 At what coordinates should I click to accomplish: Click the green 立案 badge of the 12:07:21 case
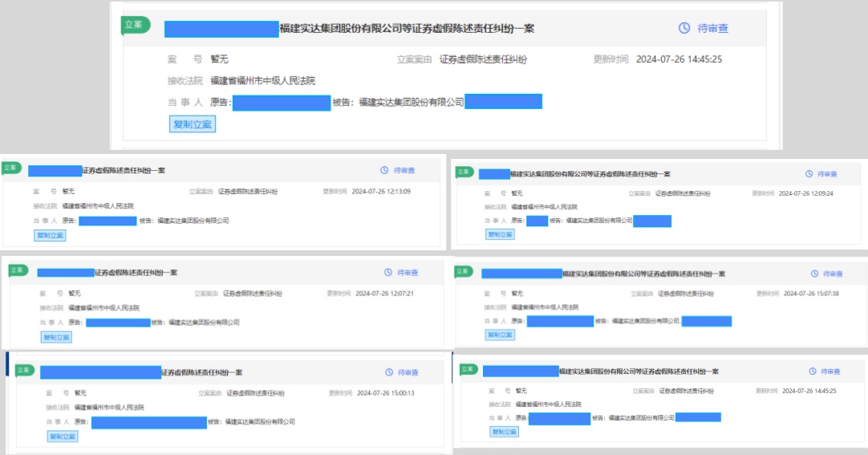point(18,270)
